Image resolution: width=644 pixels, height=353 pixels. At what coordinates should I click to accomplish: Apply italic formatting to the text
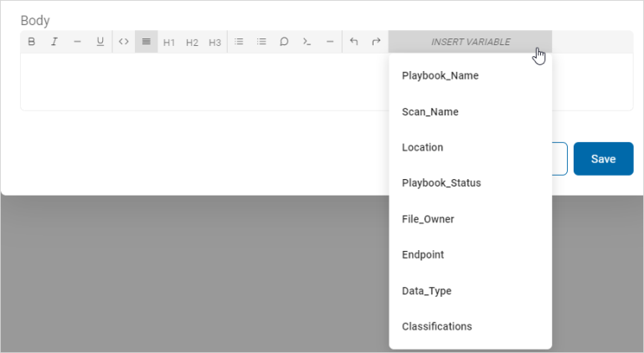(x=54, y=42)
